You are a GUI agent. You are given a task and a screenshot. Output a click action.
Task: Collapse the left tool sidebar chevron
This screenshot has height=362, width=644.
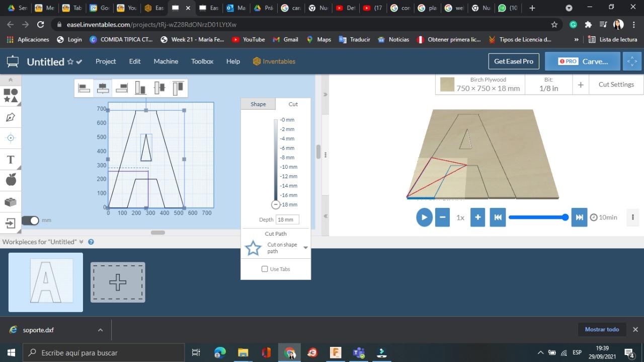coord(11,80)
